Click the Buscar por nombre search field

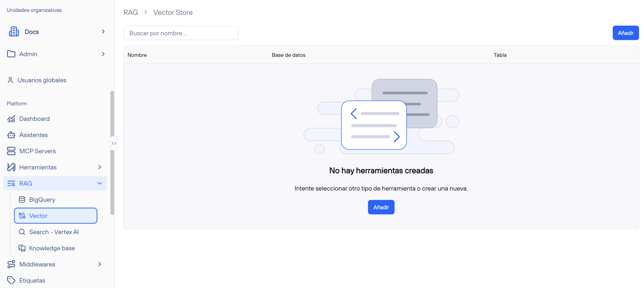[181, 33]
